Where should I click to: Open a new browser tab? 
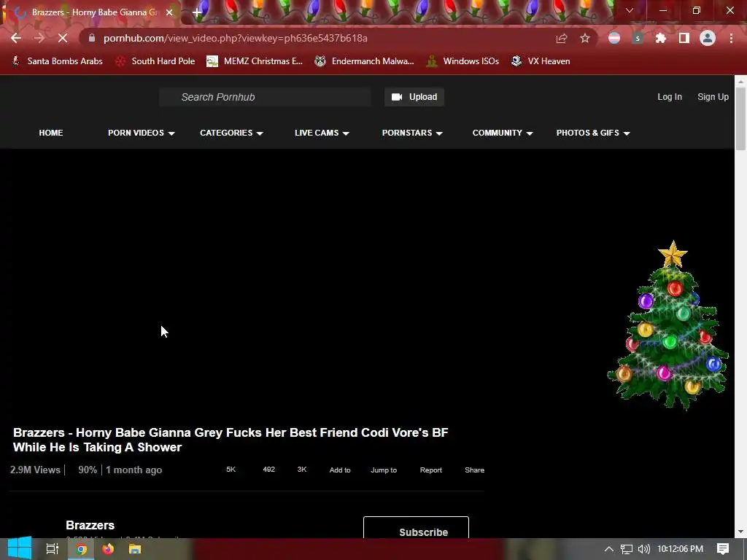[197, 12]
